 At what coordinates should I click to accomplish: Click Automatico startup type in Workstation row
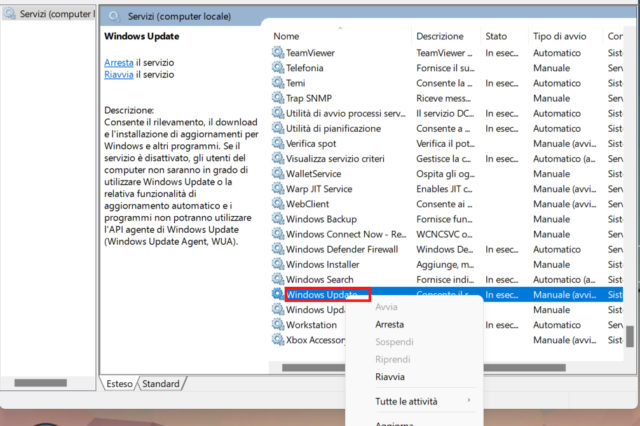pos(557,324)
